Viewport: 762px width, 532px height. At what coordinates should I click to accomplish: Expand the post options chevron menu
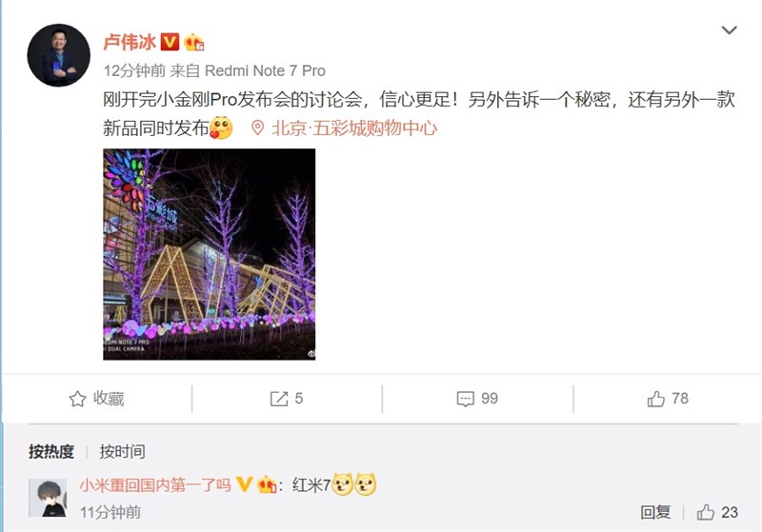729,30
